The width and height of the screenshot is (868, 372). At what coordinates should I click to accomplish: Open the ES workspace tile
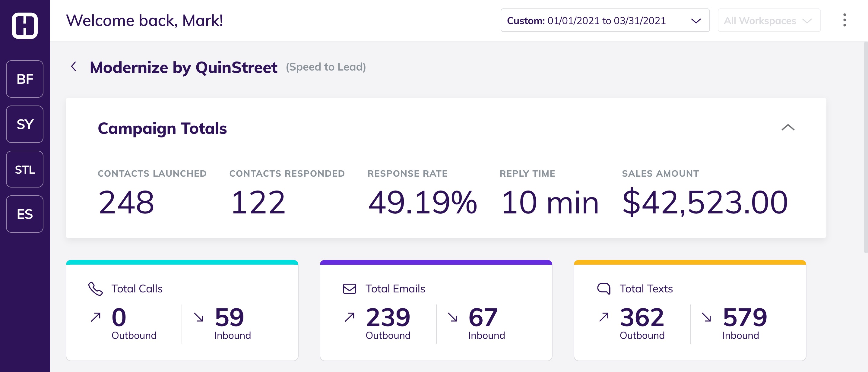[25, 214]
